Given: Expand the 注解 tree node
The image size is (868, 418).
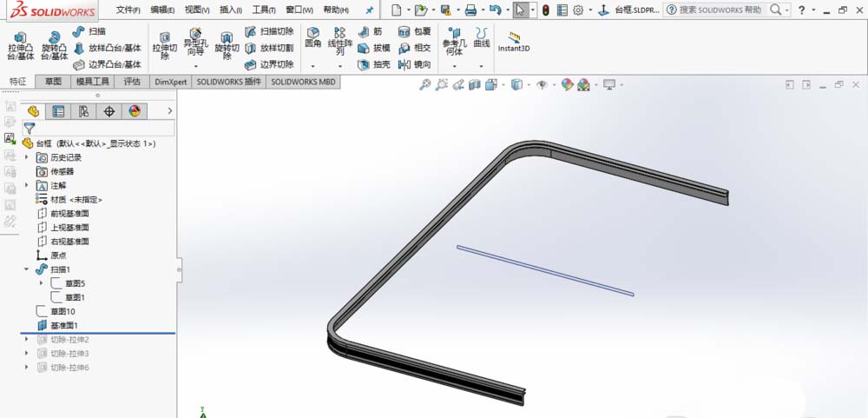Looking at the screenshot, I should (x=27, y=185).
